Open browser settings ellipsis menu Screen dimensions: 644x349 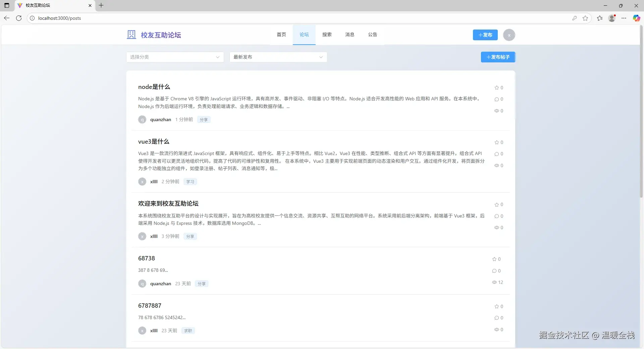[624, 18]
